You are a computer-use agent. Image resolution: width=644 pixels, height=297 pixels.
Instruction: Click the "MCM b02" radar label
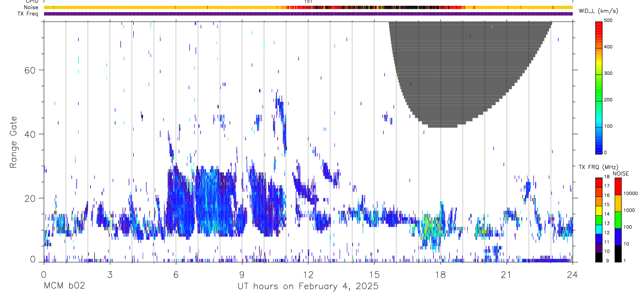tap(64, 287)
